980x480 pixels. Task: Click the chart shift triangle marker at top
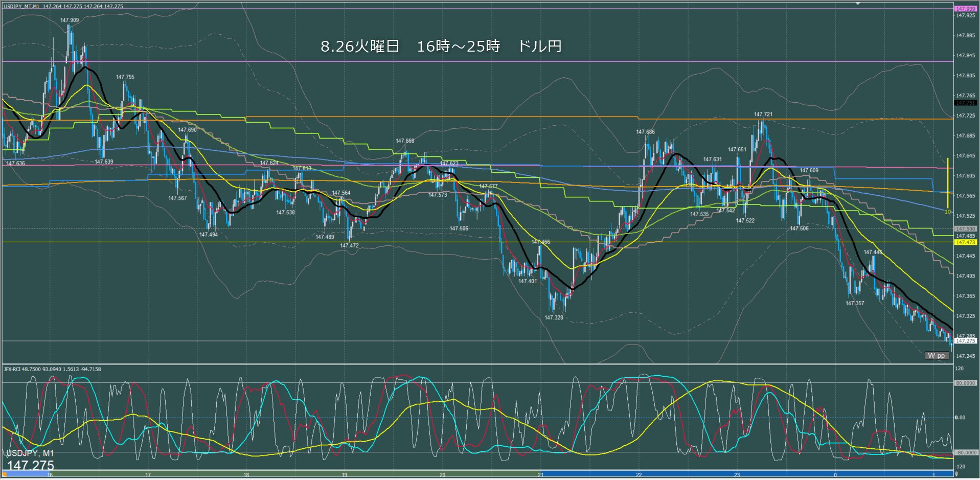point(858,3)
